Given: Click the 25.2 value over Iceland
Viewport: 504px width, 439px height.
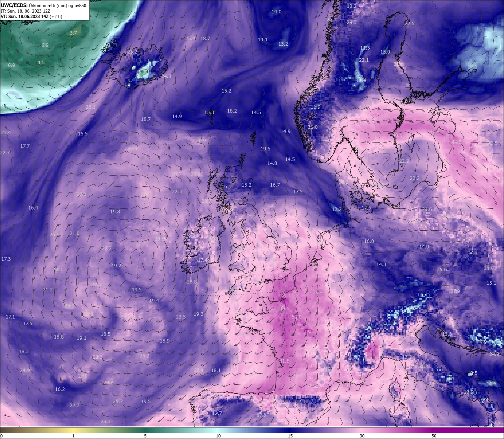Looking at the screenshot, I should [x=133, y=52].
